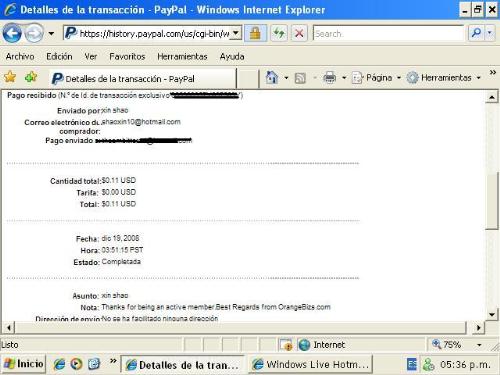Click the 75% zoom level button
Viewport: 500px width, 375px height.
447,344
